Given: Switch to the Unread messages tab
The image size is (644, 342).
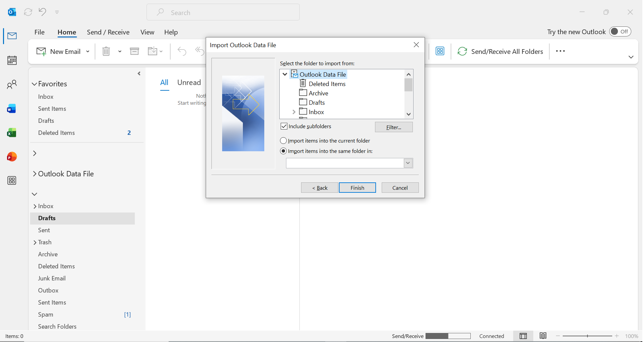Looking at the screenshot, I should [189, 83].
